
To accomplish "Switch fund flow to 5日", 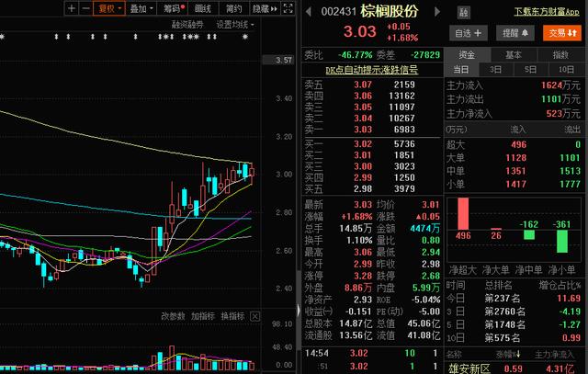I will pos(530,70).
